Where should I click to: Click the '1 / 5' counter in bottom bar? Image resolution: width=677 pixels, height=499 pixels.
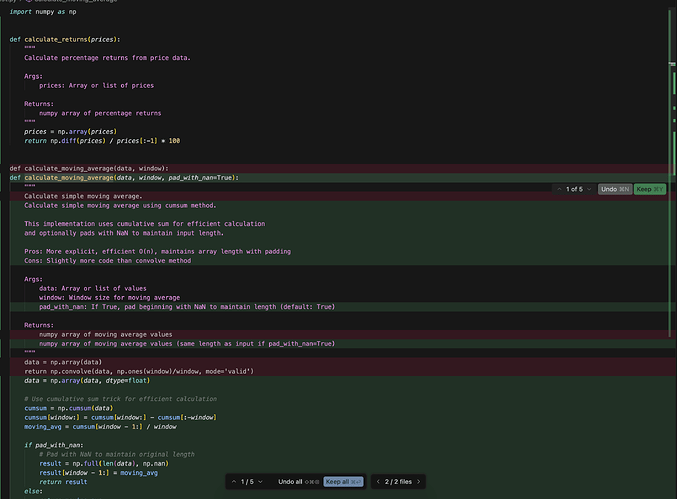247,482
